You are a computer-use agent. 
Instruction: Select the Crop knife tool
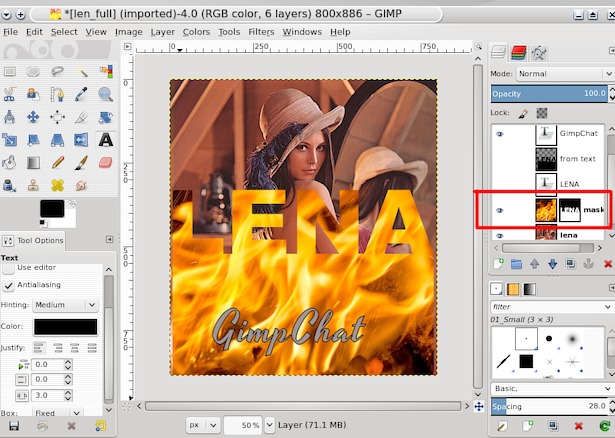pyautogui.click(x=81, y=117)
